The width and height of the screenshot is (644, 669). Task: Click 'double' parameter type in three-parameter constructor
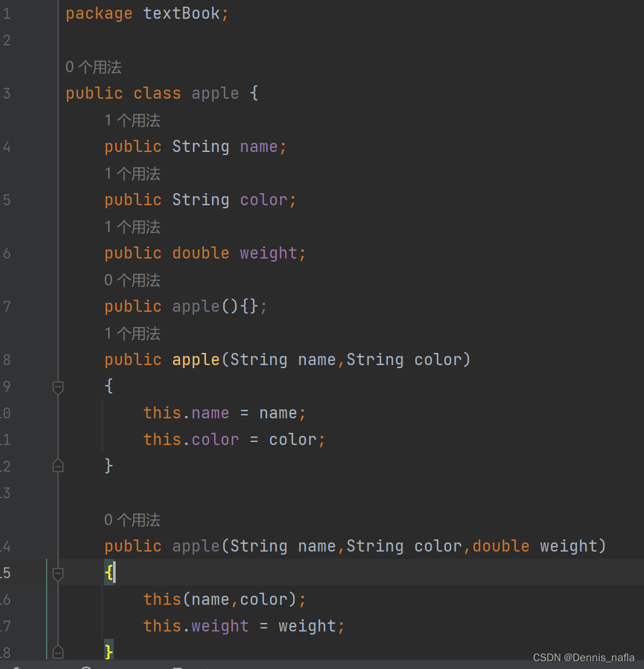[x=501, y=546]
